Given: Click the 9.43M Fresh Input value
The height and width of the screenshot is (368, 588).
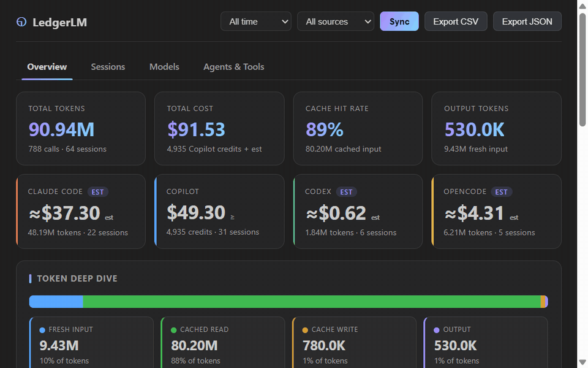Looking at the screenshot, I should (59, 345).
